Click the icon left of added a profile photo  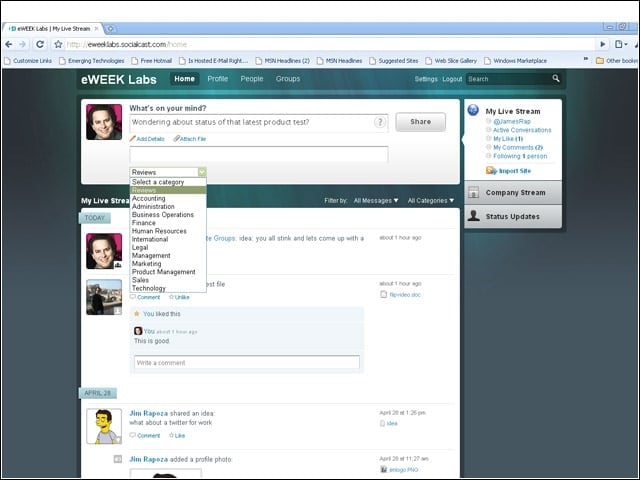coord(118,459)
